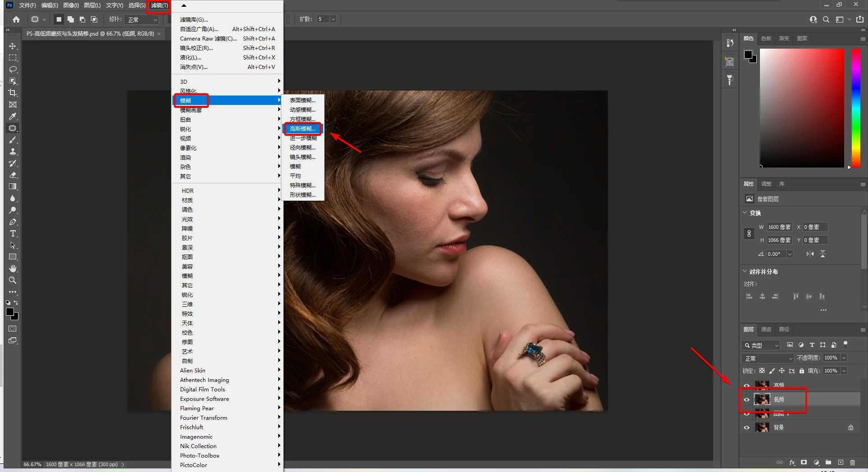Click the delete layer trash icon
The width and height of the screenshot is (868, 472).
click(852, 463)
